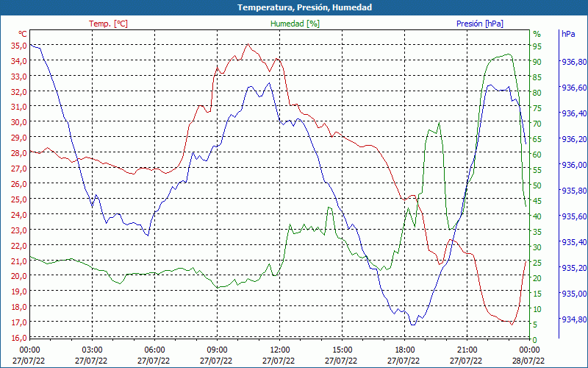The height and width of the screenshot is (368, 588).
Task: Click the chart title 'Temperatura, Presión, Humedad'
Action: coord(304,7)
